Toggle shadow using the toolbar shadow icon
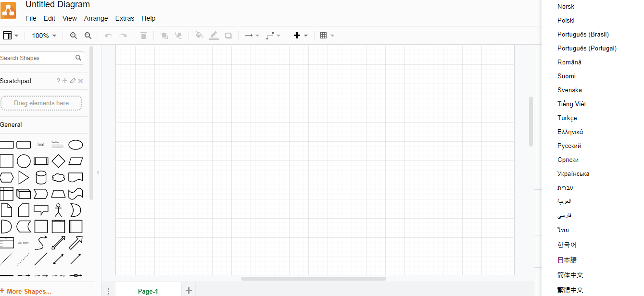The height and width of the screenshot is (296, 644). [228, 36]
